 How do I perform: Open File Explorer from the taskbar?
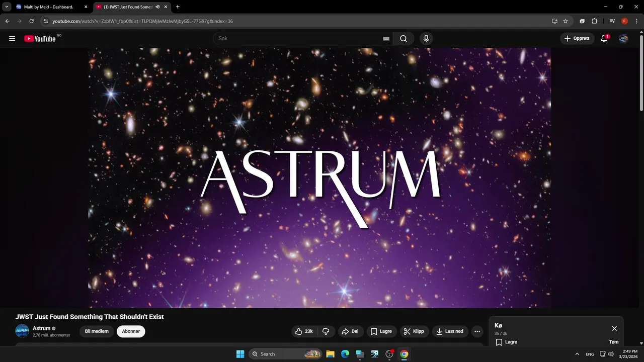pos(330,354)
